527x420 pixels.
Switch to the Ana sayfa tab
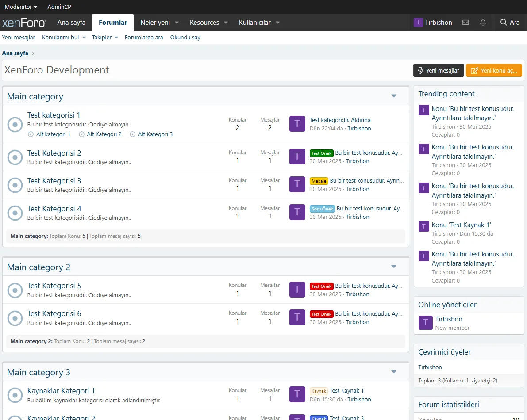click(71, 23)
